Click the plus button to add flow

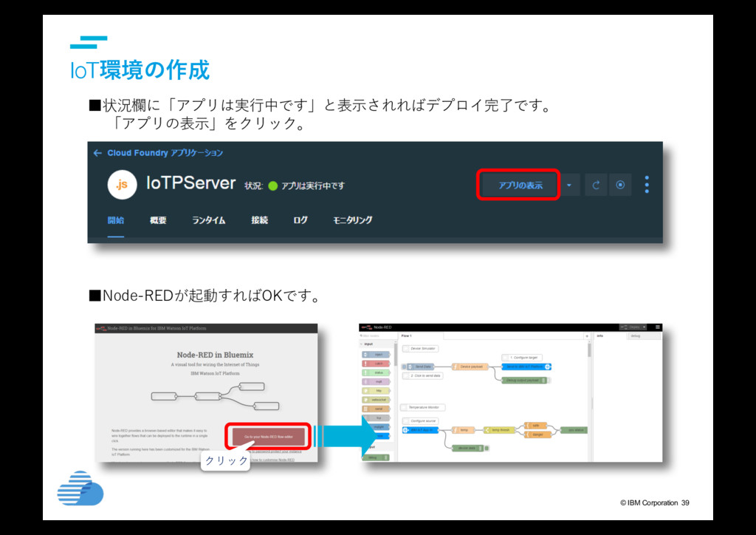point(586,335)
